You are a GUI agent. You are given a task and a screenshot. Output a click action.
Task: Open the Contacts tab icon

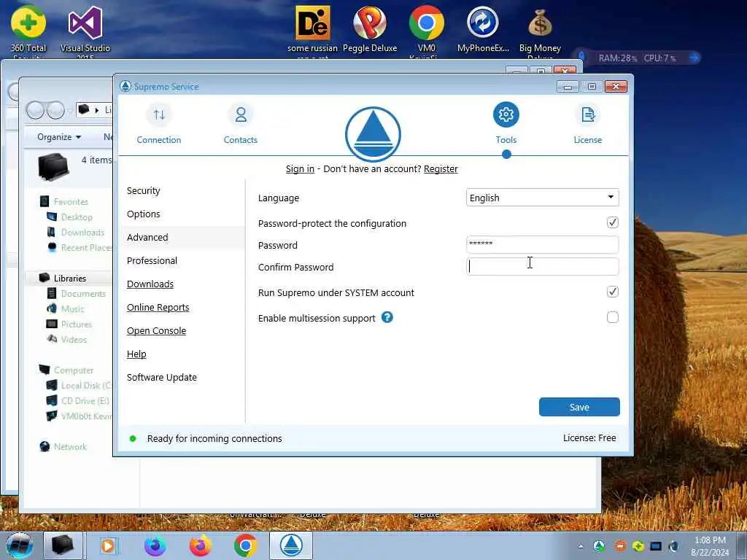(241, 114)
